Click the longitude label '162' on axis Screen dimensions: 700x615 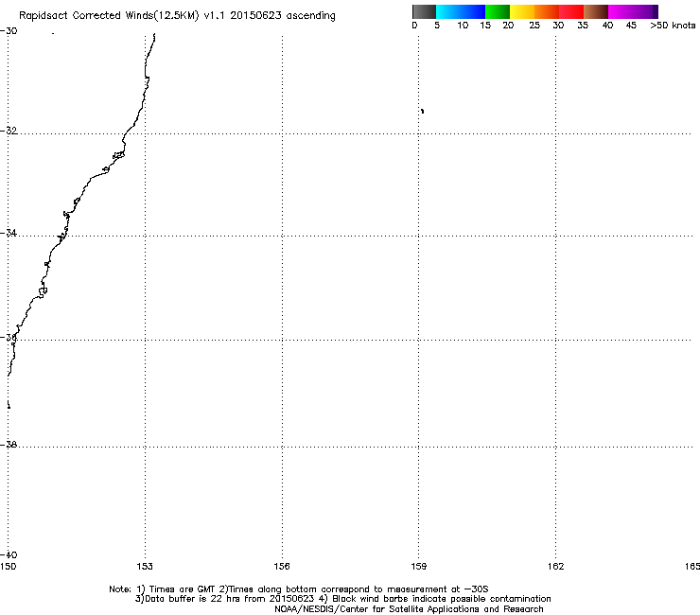pyautogui.click(x=556, y=567)
